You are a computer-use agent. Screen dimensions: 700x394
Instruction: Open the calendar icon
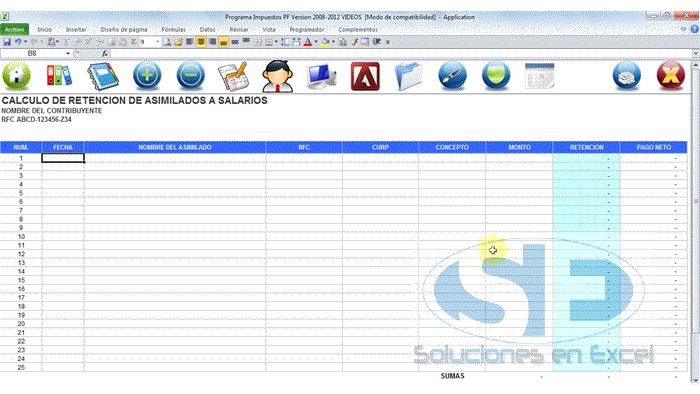539,76
